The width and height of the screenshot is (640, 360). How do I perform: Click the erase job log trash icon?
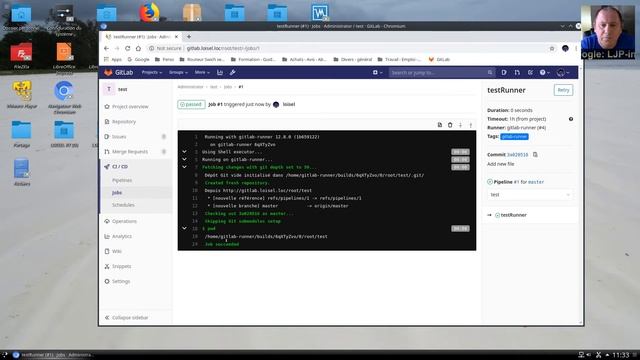pos(450,125)
